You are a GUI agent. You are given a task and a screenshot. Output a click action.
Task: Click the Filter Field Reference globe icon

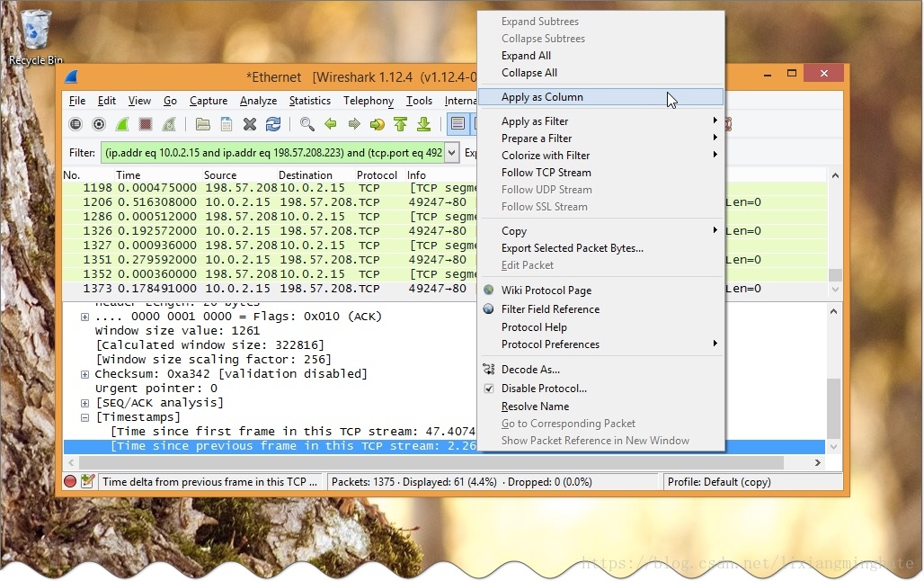489,308
